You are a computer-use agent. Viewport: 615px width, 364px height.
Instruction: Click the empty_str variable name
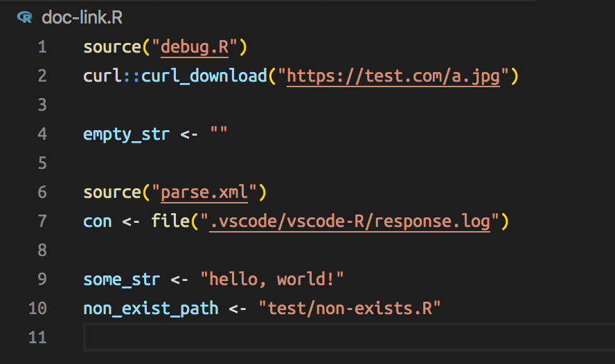pos(126,135)
